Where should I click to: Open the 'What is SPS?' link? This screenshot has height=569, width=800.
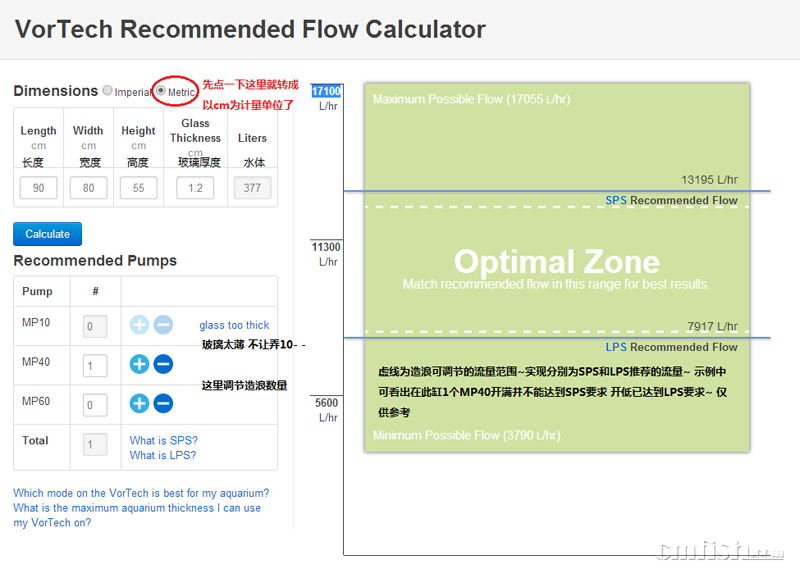click(163, 440)
